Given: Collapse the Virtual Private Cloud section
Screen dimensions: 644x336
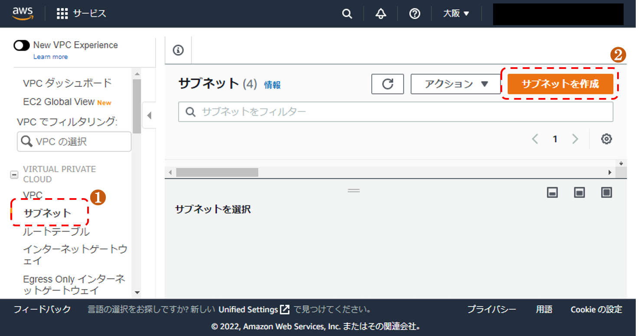Looking at the screenshot, I should pyautogui.click(x=14, y=175).
